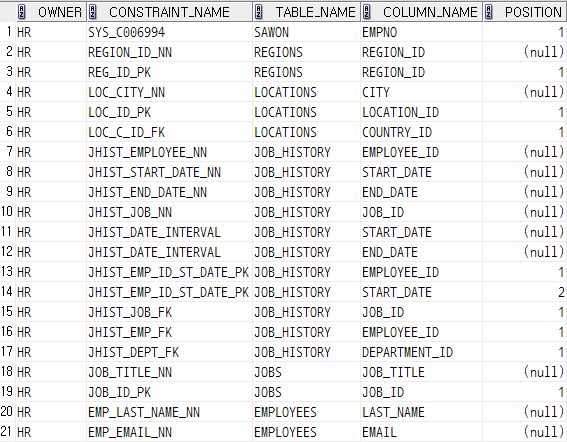567x442 pixels.
Task: Click the POSITION column header
Action: (x=525, y=12)
